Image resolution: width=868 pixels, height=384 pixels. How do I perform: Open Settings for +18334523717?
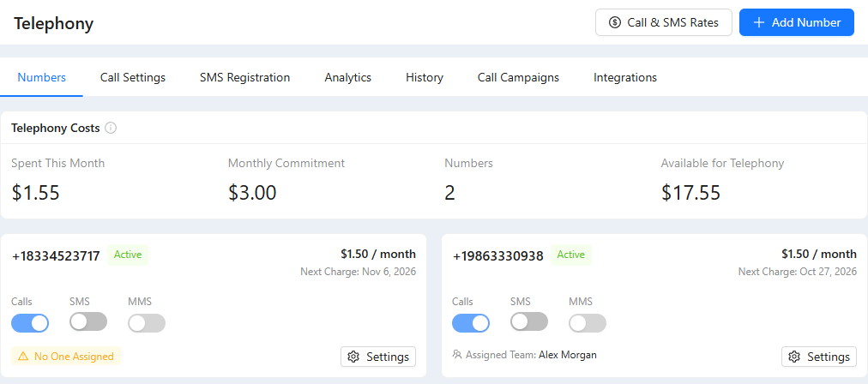[378, 357]
